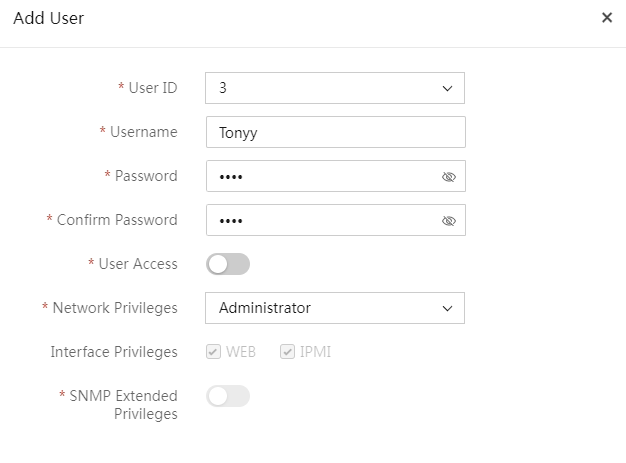626x463 pixels.
Task: Reveal the Password field text with eye icon
Action: tap(449, 176)
